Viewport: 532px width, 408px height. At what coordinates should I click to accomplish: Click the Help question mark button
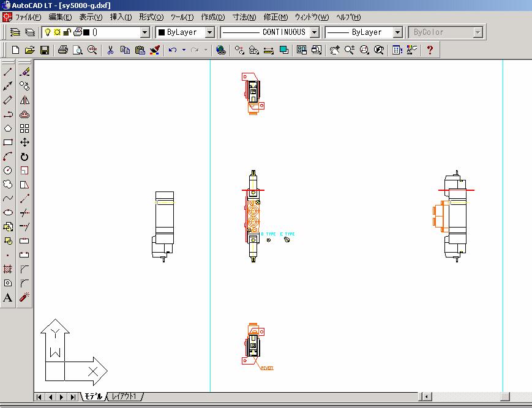point(430,50)
